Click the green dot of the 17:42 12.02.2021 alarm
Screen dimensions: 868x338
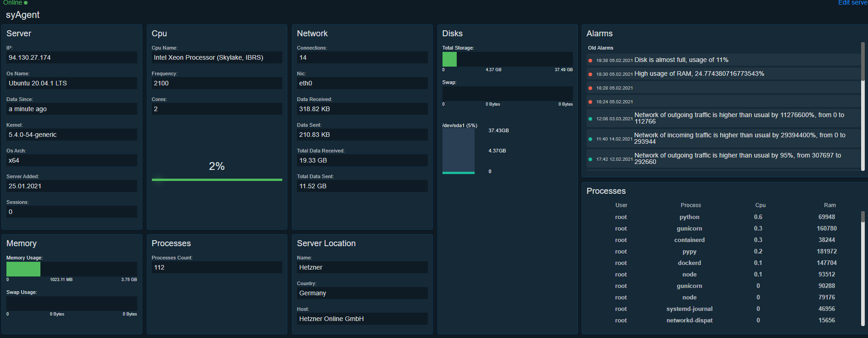click(x=590, y=159)
